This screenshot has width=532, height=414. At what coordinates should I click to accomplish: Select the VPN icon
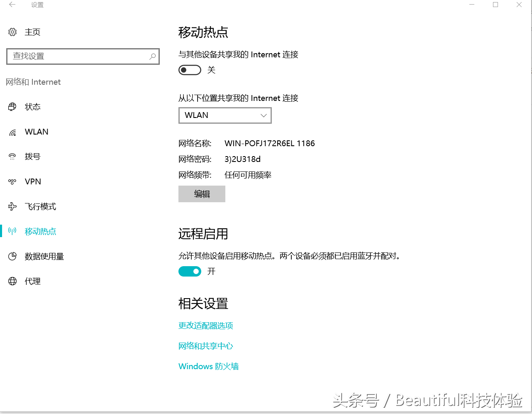(x=12, y=181)
